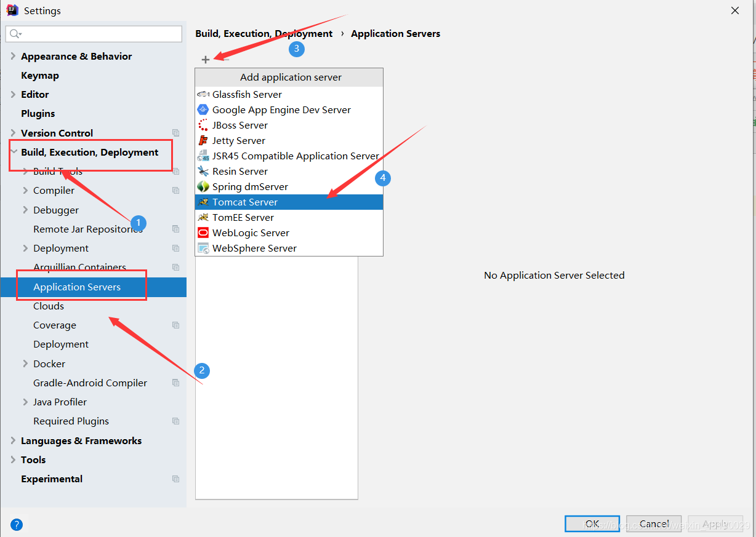Click the plus add server icon

tap(206, 60)
